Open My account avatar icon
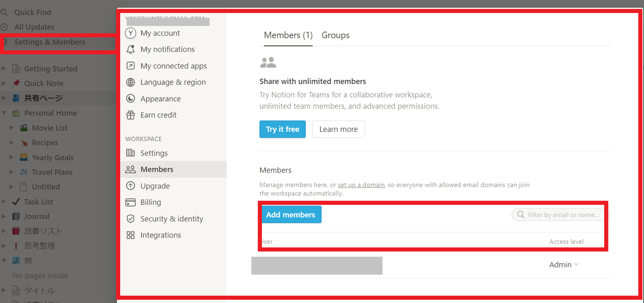 [130, 33]
